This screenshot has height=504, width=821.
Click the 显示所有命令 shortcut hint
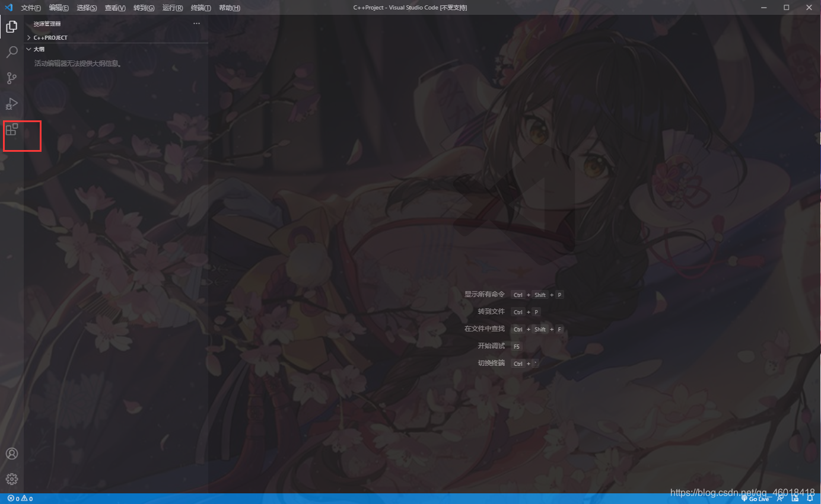pyautogui.click(x=485, y=294)
